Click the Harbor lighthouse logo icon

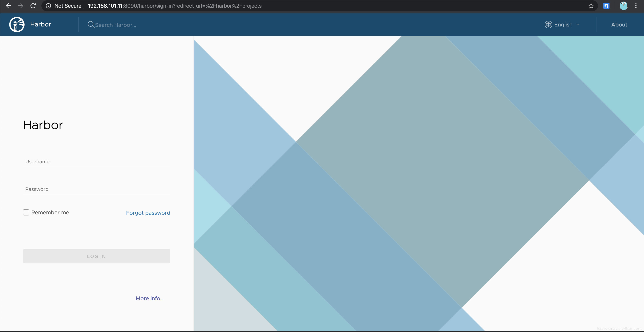(17, 25)
